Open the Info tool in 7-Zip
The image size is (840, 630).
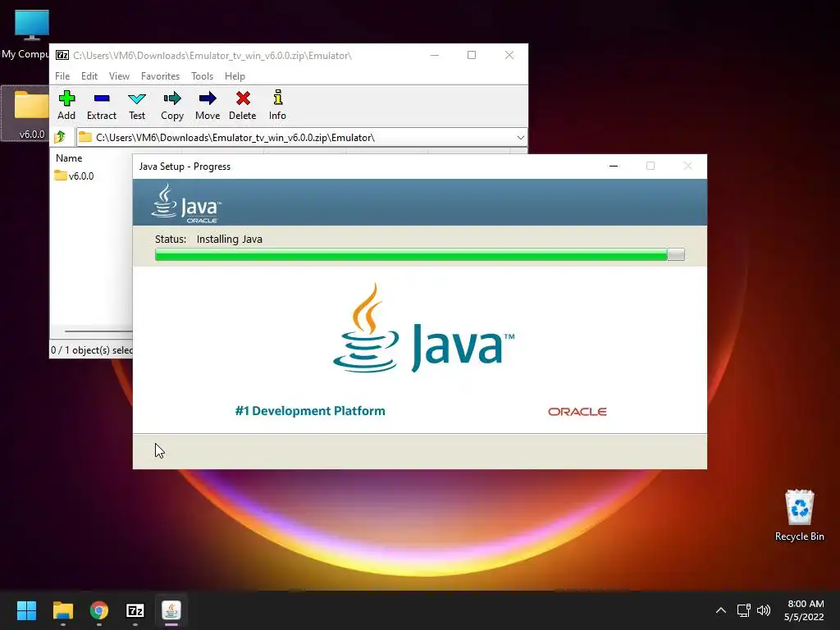[277, 106]
